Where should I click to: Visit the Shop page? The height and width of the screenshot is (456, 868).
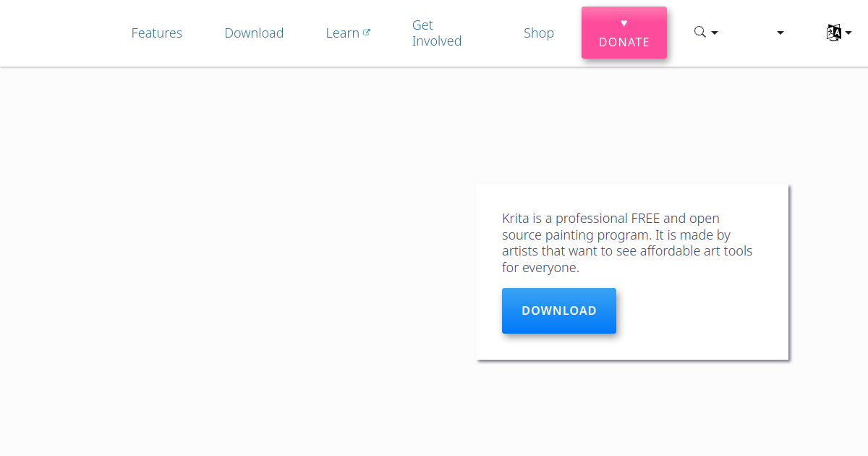coord(539,33)
